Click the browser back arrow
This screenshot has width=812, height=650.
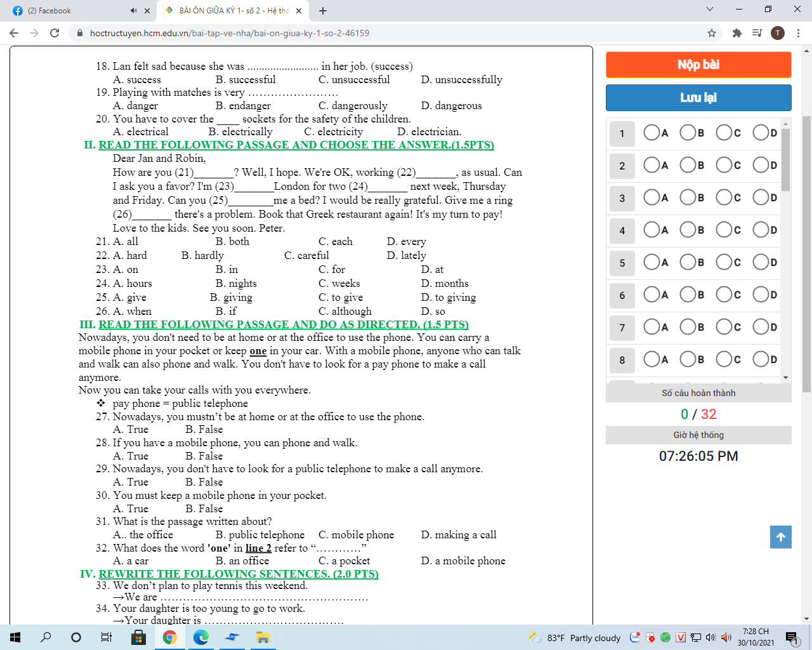click(x=14, y=33)
